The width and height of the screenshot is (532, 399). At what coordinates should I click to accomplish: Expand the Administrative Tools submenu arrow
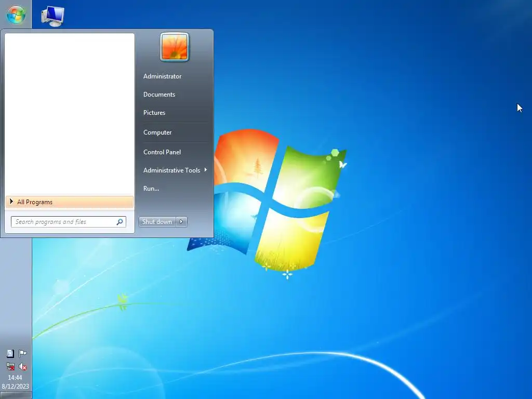[x=206, y=170]
